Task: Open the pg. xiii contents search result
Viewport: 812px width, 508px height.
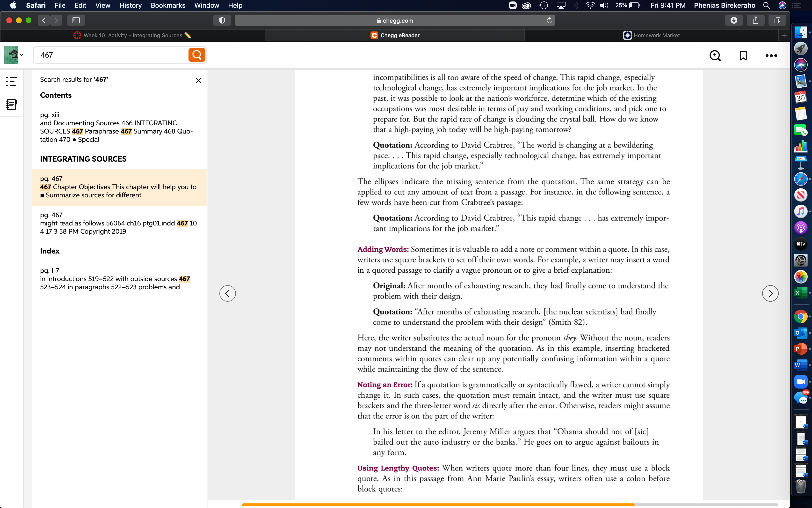Action: point(119,127)
